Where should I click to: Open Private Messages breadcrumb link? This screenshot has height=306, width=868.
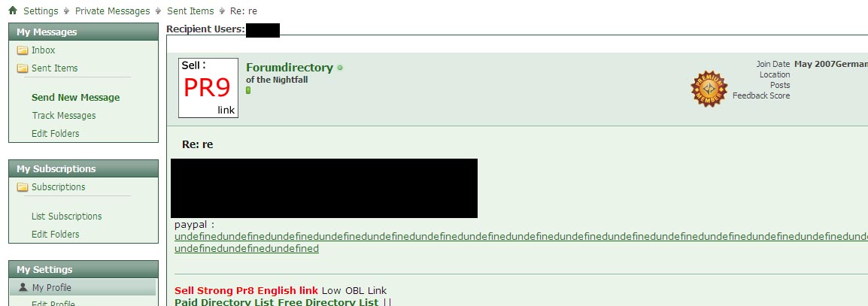(x=112, y=11)
